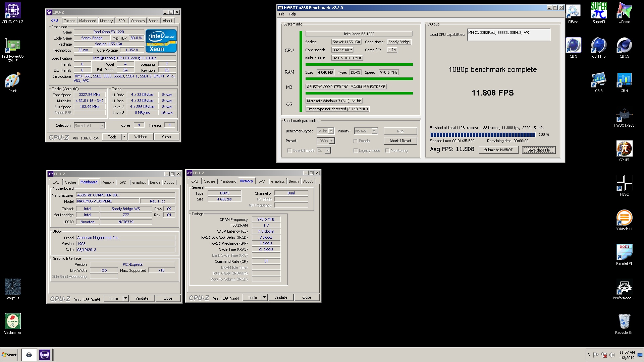Click the Windows Start button
This screenshot has width=644, height=362.
coord(9,355)
